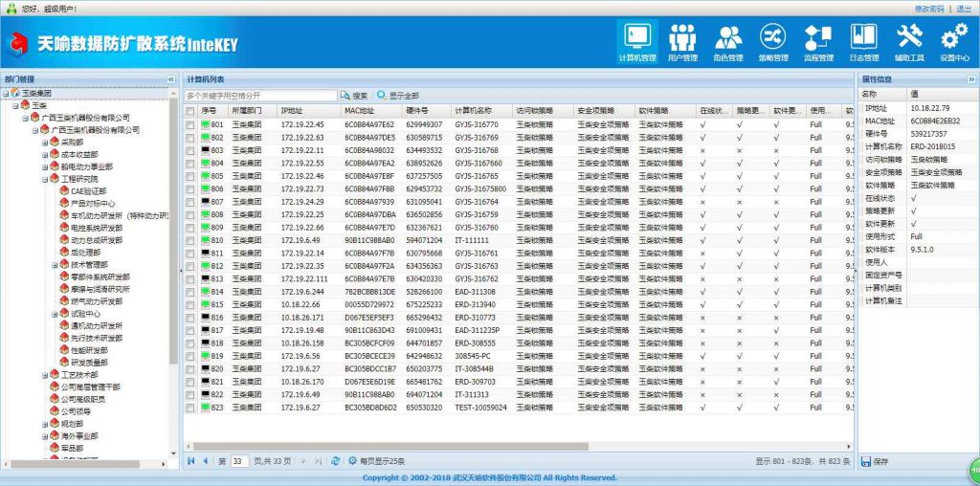Check the checkbox for row 823
Viewport: 980px width, 486px height.
click(x=190, y=408)
